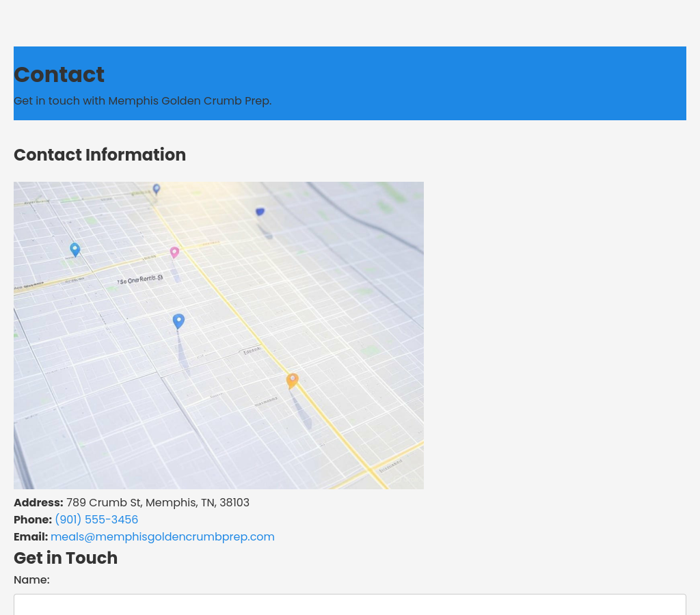Click the street name label below the pink pin
Viewport: 700px width, 615px height.
tap(140, 279)
